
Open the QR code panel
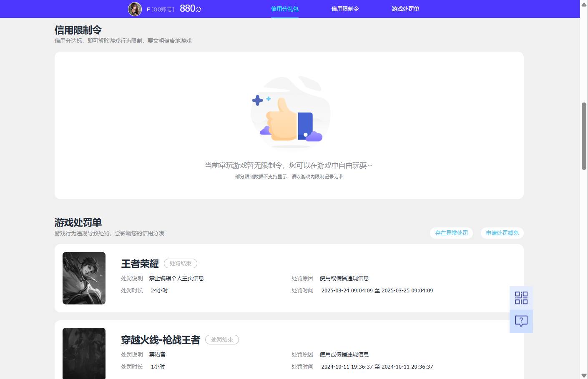521,298
